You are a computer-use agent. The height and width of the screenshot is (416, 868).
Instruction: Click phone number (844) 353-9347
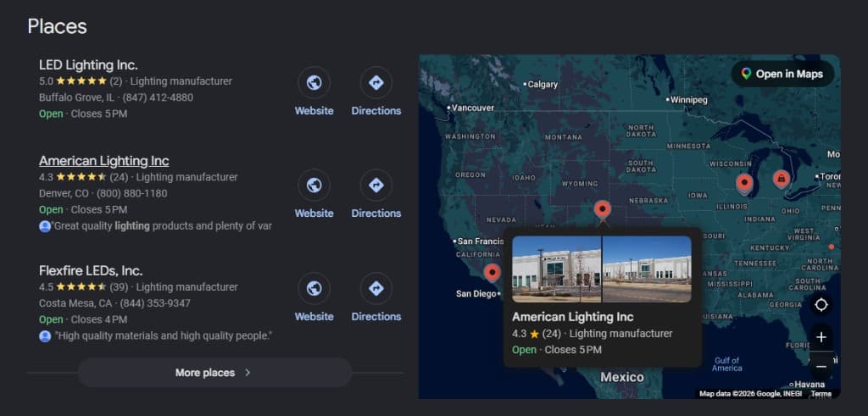coord(155,303)
